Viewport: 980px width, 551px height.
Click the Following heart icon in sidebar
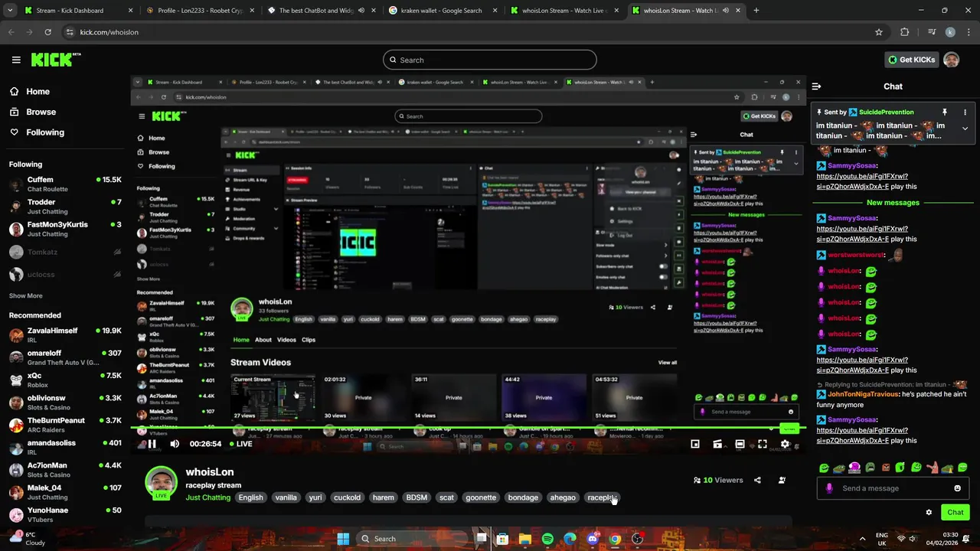15,132
